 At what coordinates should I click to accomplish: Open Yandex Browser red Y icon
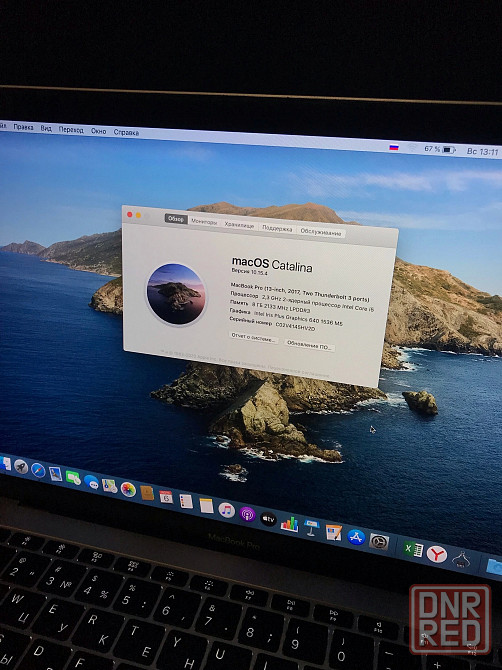coord(437,554)
